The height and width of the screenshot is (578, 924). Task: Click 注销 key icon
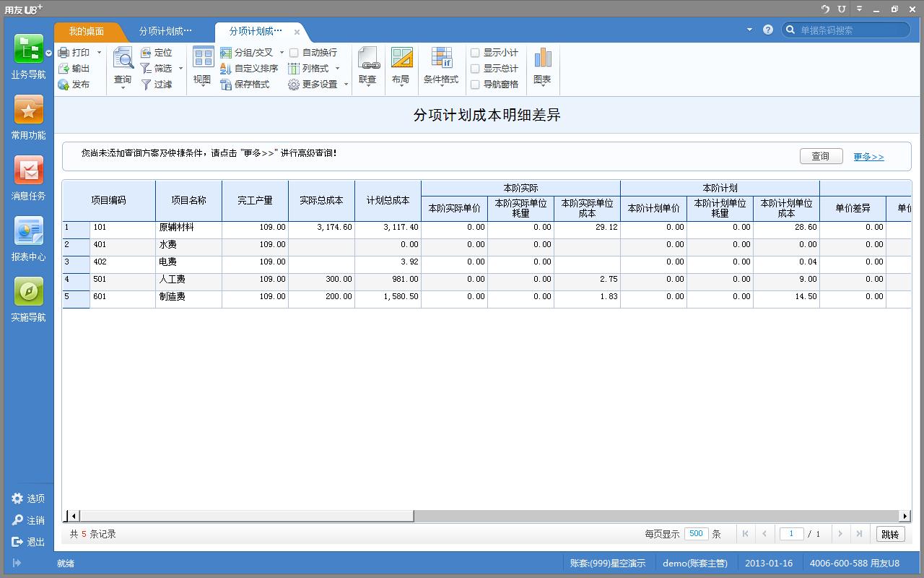[x=17, y=520]
